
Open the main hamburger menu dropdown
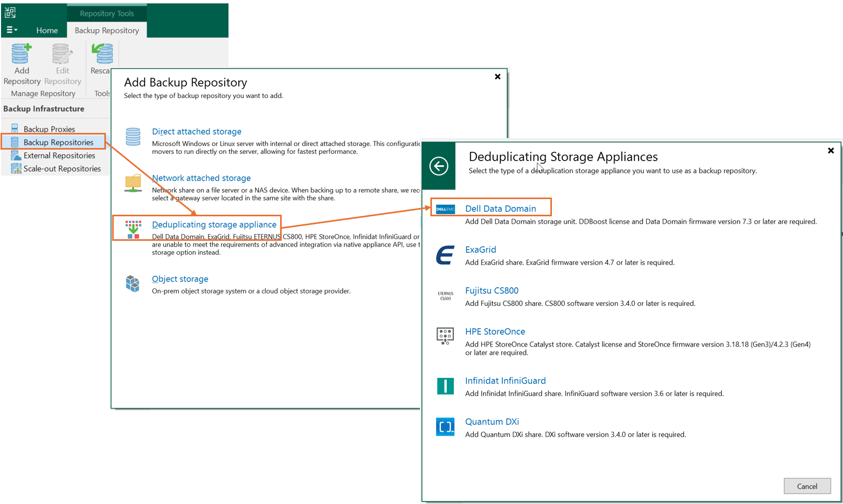point(12,30)
